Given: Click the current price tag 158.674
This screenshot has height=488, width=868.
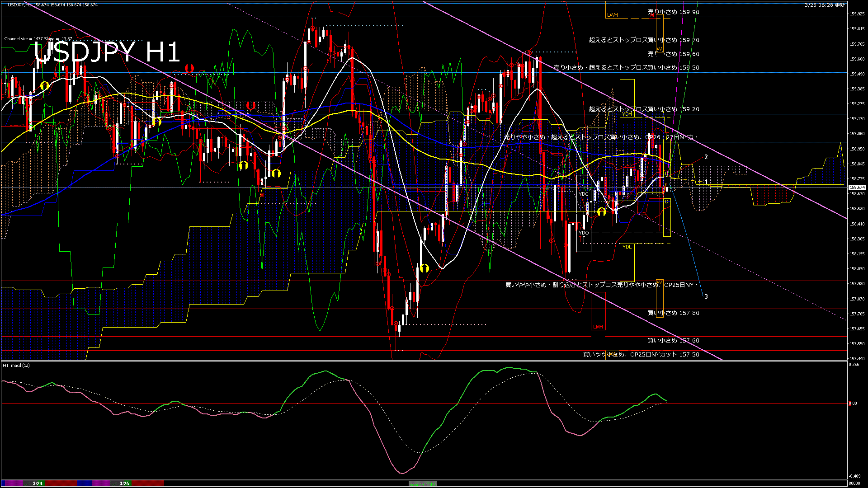Looking at the screenshot, I should coord(857,187).
